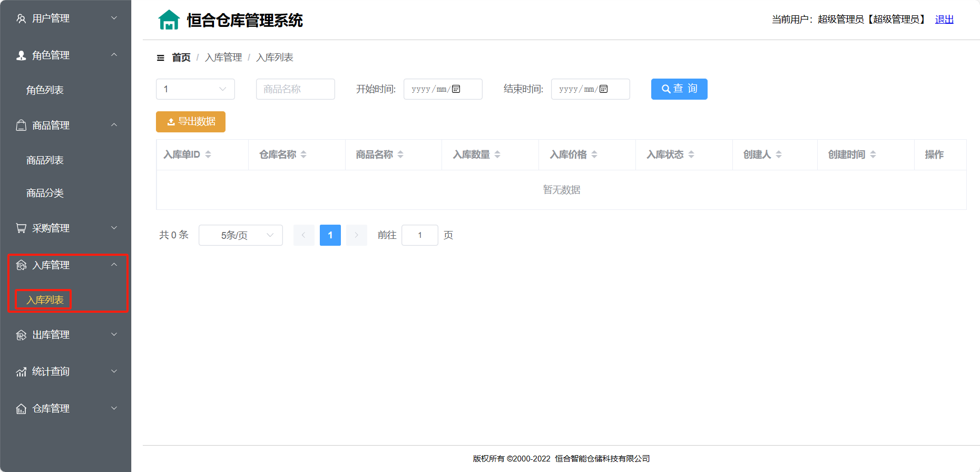980x472 pixels.
Task: Click the 入库列表 breadcrumb text
Action: point(275,57)
